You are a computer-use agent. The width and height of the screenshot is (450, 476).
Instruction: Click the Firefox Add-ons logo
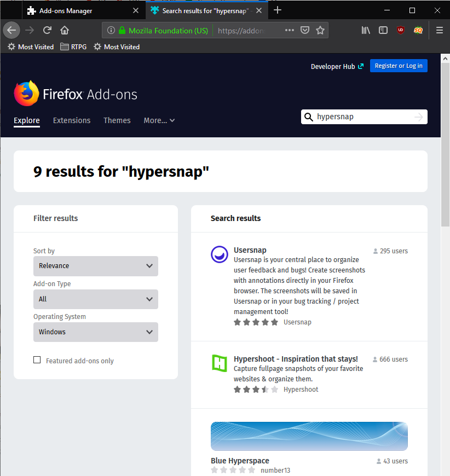(x=76, y=94)
